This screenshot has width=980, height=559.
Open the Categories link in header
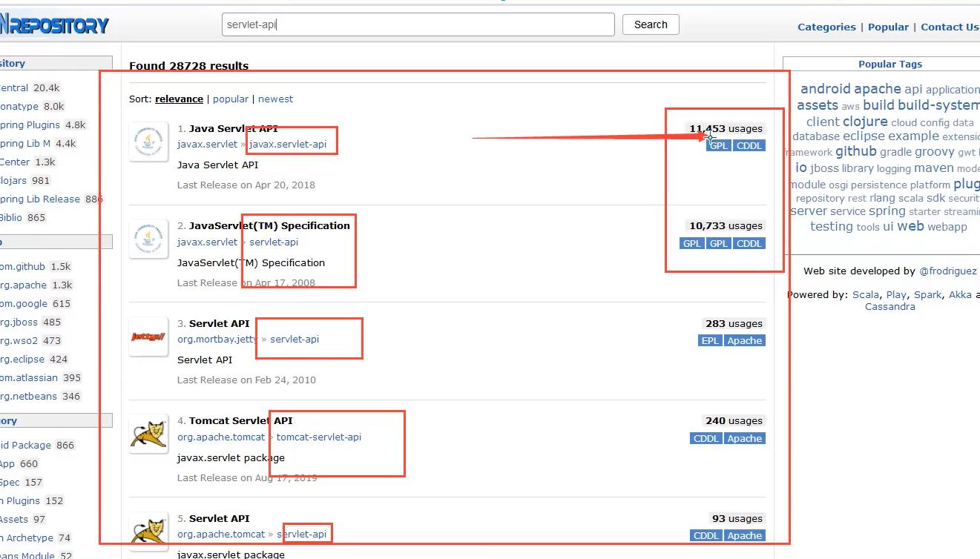[826, 27]
